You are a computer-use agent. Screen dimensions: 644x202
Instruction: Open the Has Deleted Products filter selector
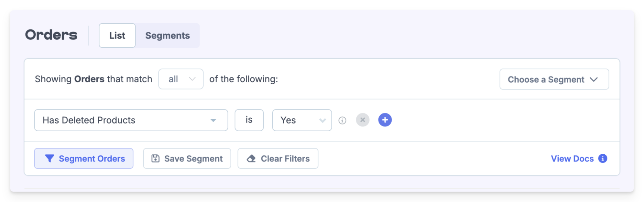(131, 120)
